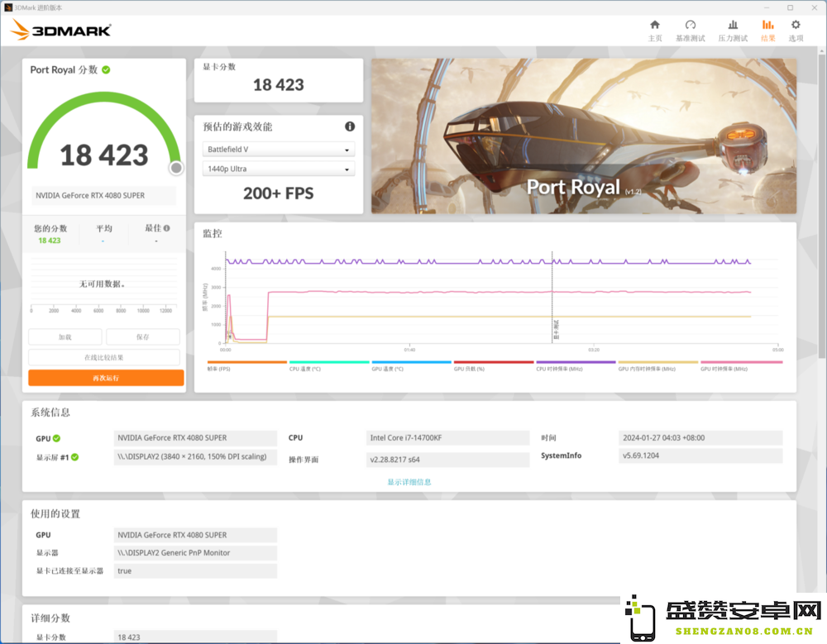The height and width of the screenshot is (644, 827).
Task: Click the \\.\DISPLAY2 Generic PnP Monitor value
Action: [195, 553]
